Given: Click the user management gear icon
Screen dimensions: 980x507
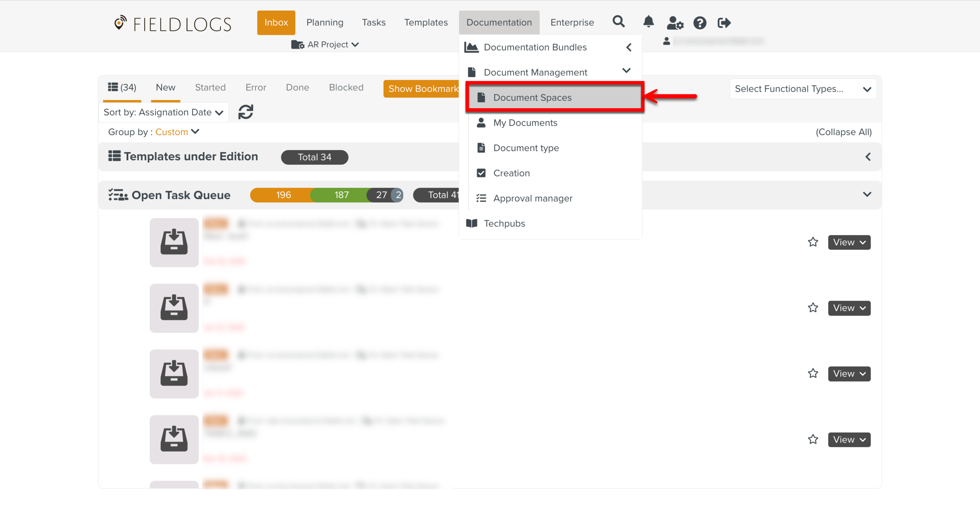Looking at the screenshot, I should [675, 23].
